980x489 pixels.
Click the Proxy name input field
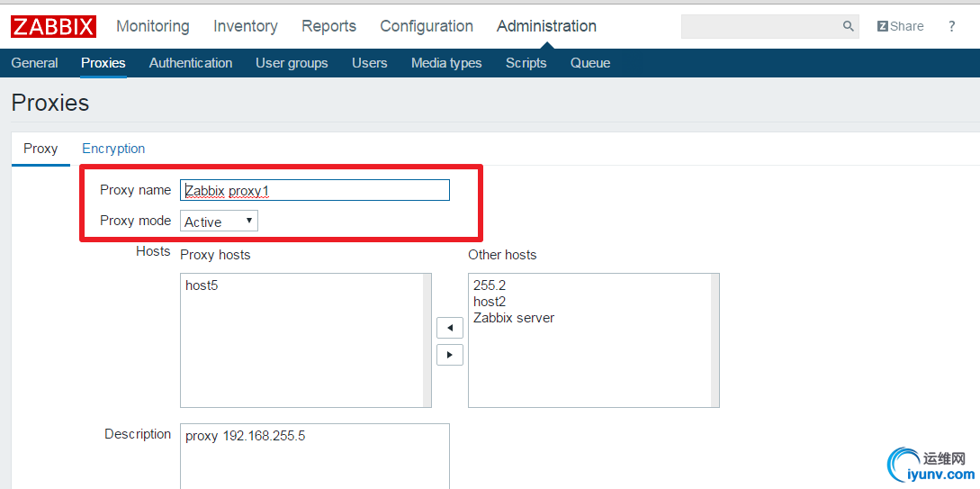coord(314,190)
